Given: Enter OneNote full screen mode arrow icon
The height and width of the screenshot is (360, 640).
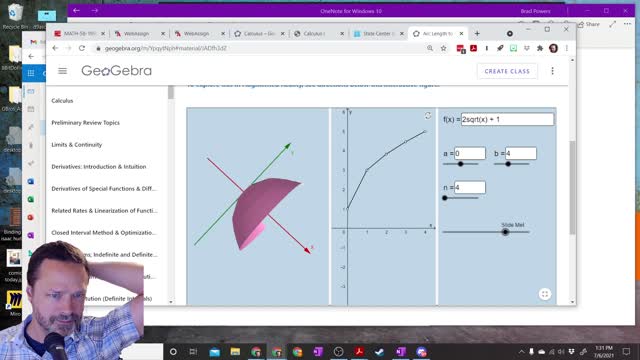Looking at the screenshot, I should tap(613, 24).
